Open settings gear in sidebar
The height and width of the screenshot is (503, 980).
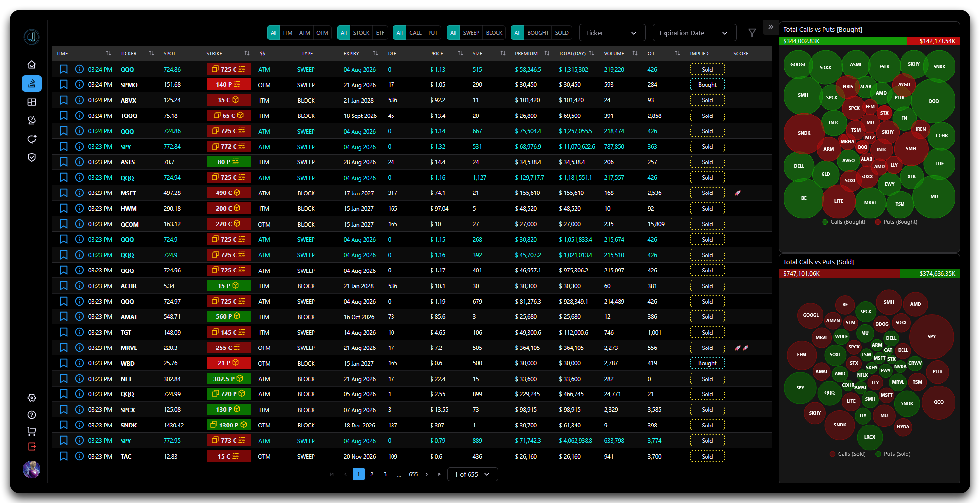(x=32, y=398)
